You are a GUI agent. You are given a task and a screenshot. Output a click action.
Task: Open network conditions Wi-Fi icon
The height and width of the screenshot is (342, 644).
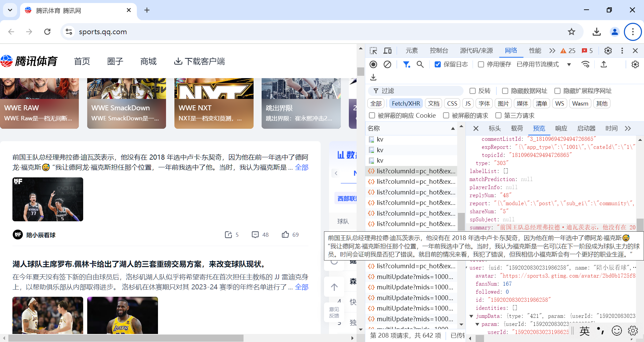tap(586, 64)
